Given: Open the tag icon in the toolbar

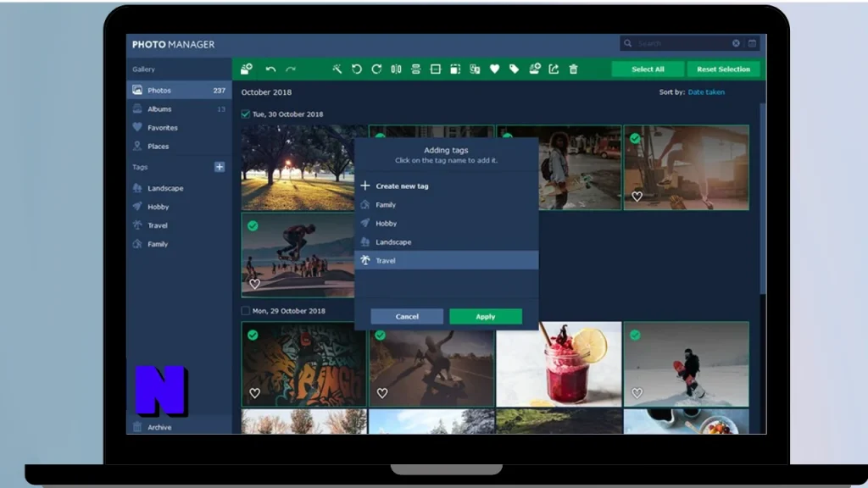Looking at the screenshot, I should [x=515, y=69].
